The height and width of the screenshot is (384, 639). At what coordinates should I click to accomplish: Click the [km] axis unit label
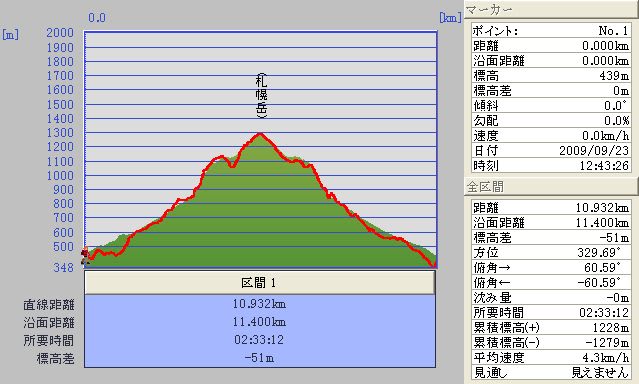pyautogui.click(x=450, y=18)
